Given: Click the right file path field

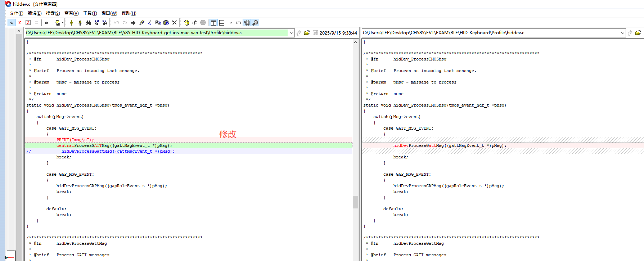Looking at the screenshot, I should (x=491, y=33).
